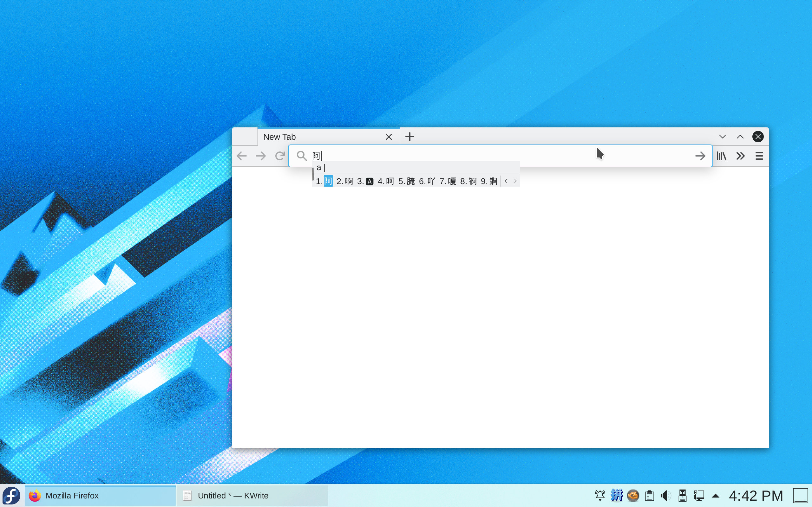
Task: Navigate using the Go arrow in address bar
Action: point(701,156)
